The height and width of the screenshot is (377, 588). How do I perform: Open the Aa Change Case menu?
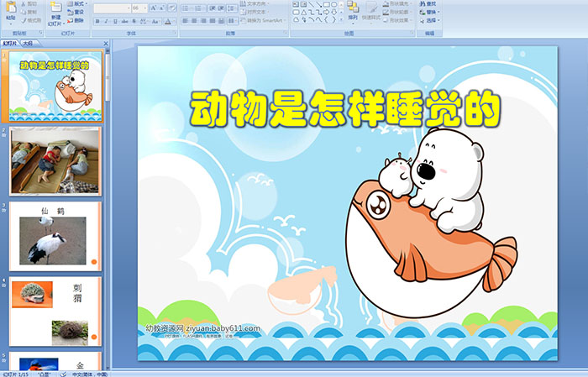pos(155,22)
